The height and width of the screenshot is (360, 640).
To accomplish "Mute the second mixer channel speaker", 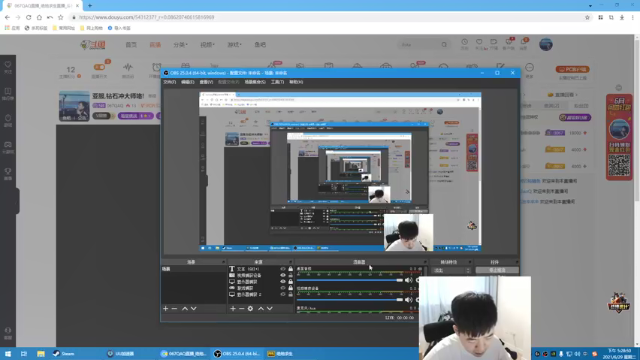I will [408, 300].
